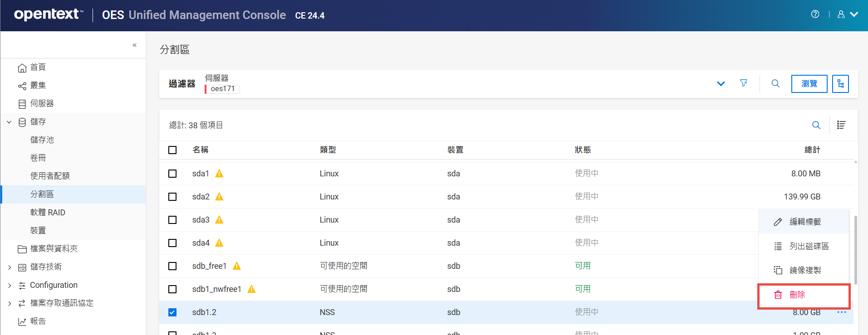Click warning icon next to sda2

[x=219, y=196]
